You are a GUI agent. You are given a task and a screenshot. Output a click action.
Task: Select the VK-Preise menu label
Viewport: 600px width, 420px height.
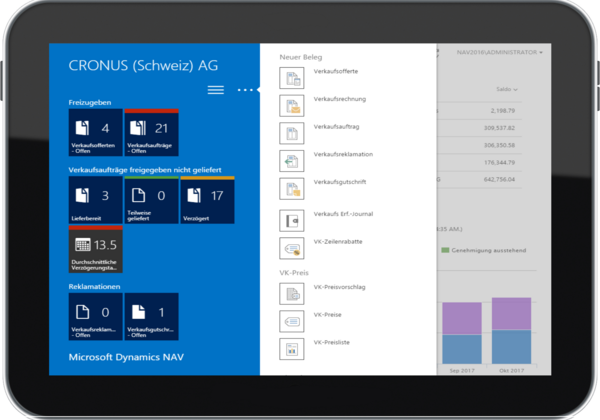tap(327, 315)
